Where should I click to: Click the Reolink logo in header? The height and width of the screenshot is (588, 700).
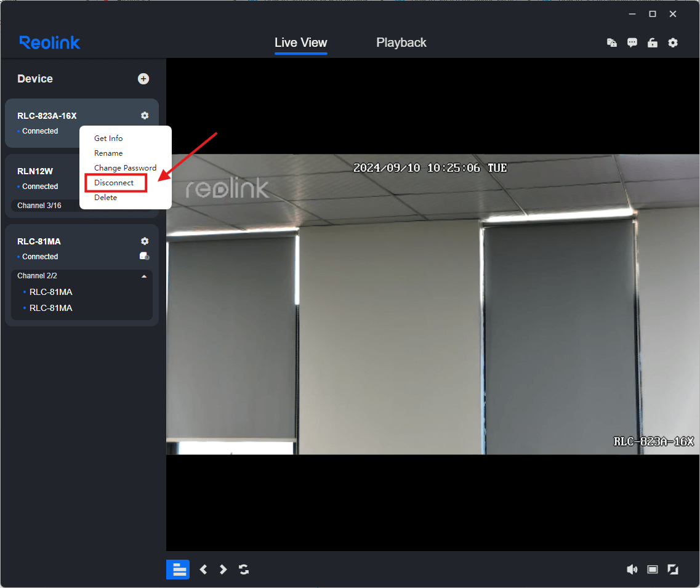click(49, 42)
